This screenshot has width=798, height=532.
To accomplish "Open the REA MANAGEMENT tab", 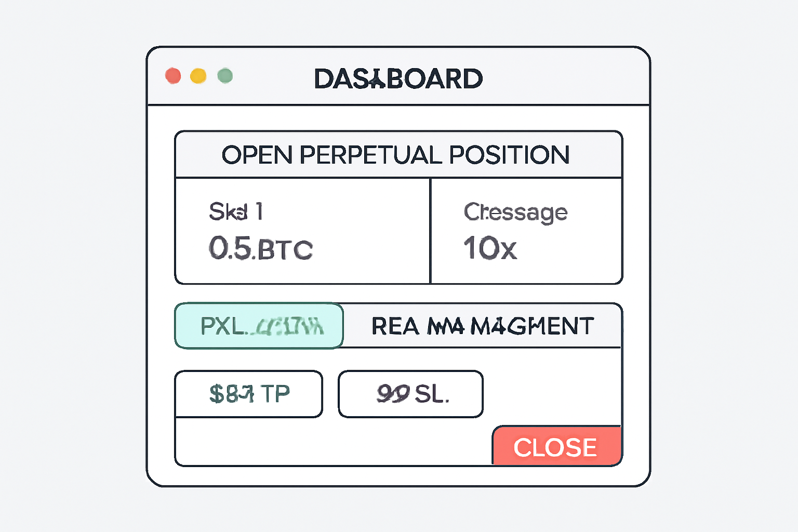I will (x=482, y=326).
